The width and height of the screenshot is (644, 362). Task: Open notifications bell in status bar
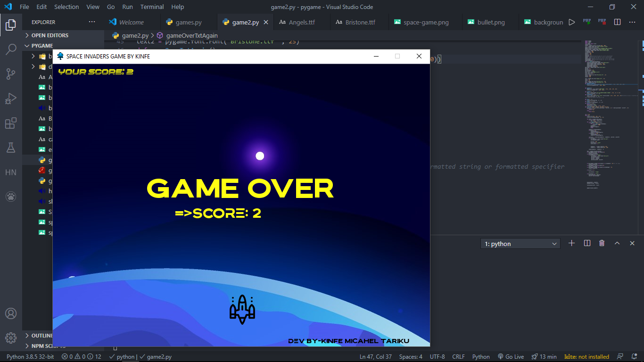pos(633,357)
